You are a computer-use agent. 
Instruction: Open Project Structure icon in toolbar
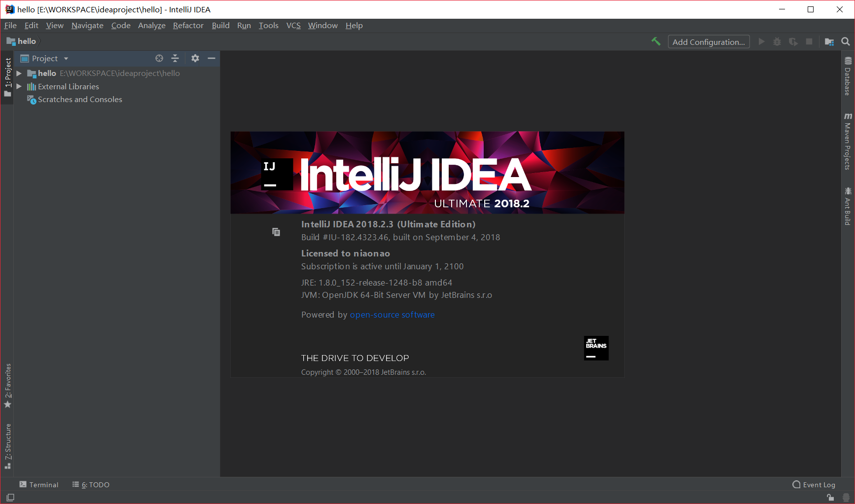click(x=829, y=42)
